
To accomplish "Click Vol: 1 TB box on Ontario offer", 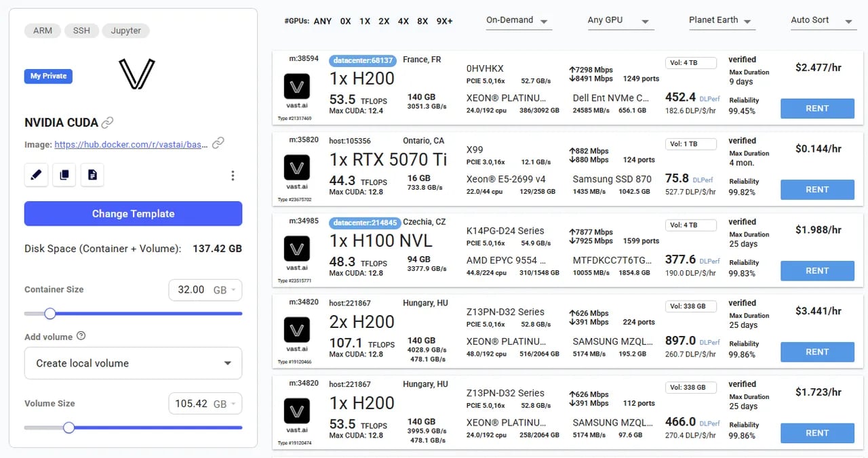I will (691, 144).
